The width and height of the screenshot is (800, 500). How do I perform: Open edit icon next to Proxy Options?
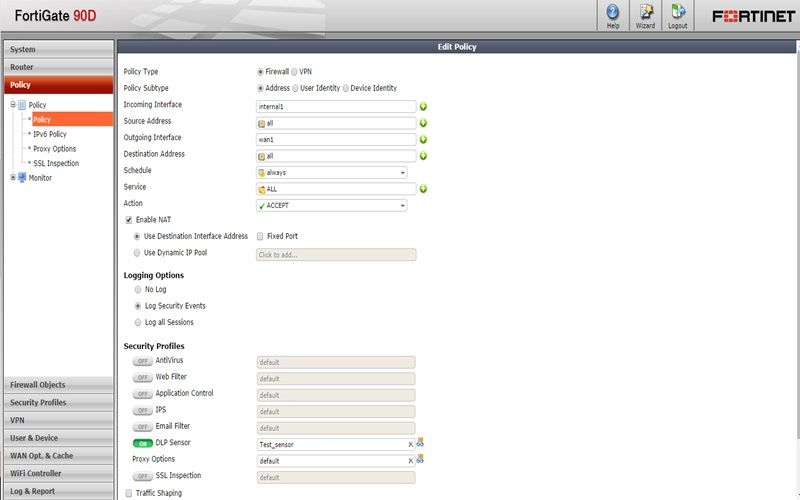[x=420, y=459]
